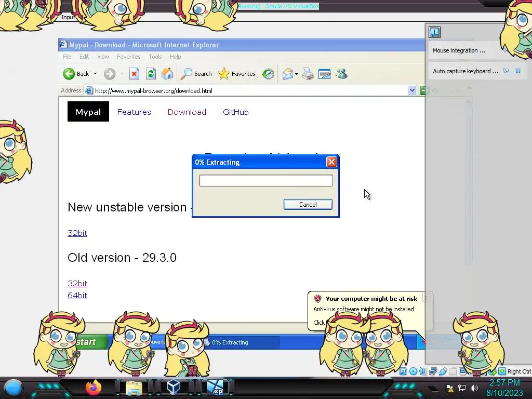Click the Edit page icon in toolbar

pos(325,74)
